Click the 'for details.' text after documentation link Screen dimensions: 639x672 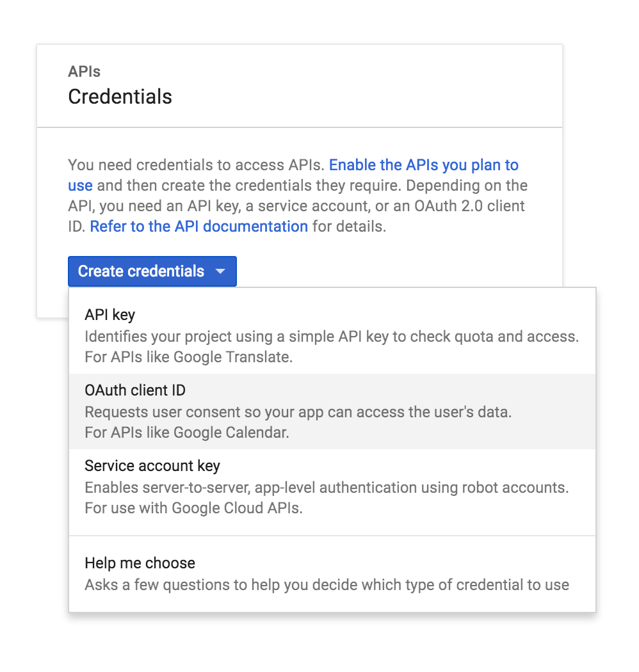[349, 227]
